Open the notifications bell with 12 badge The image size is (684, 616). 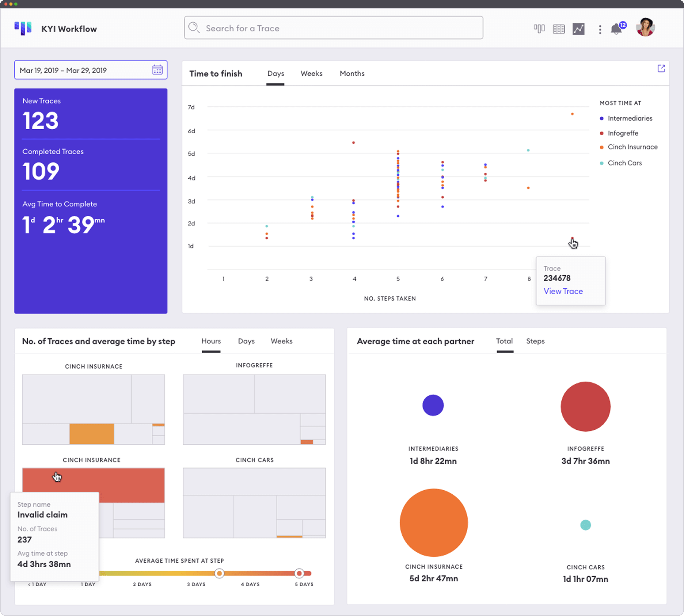(x=616, y=29)
